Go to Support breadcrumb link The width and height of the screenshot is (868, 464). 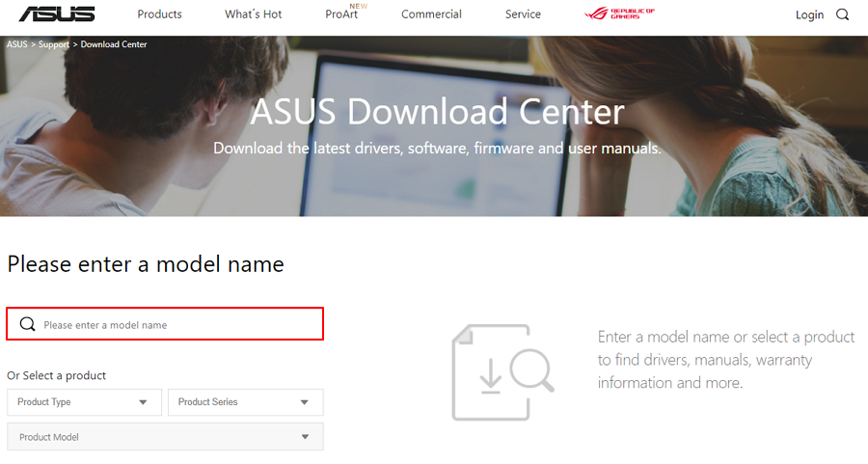[54, 44]
